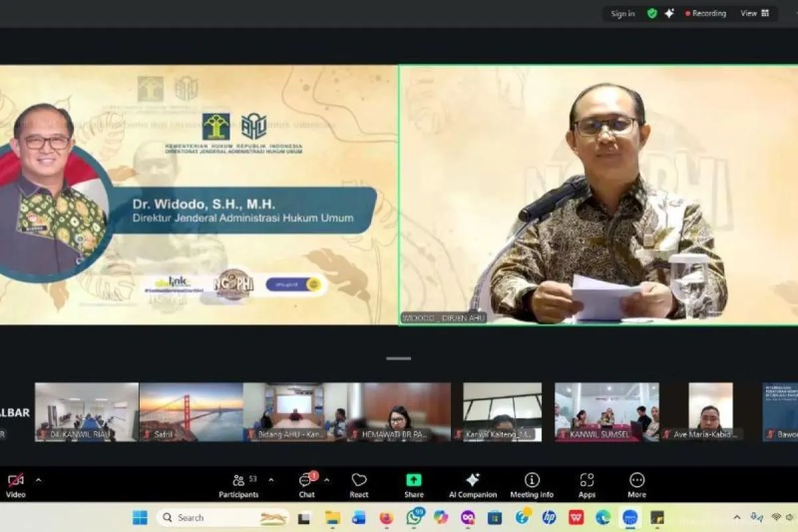Open the React heart menu

[359, 483]
